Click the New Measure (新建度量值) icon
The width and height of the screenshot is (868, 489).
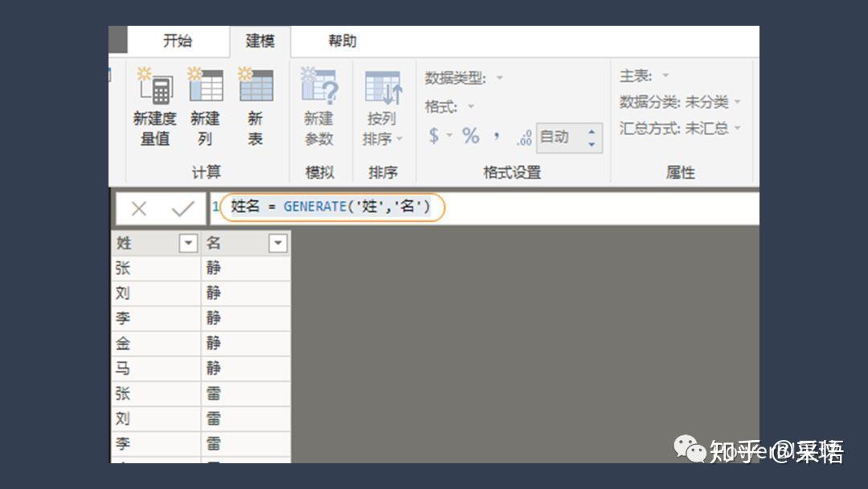155,87
